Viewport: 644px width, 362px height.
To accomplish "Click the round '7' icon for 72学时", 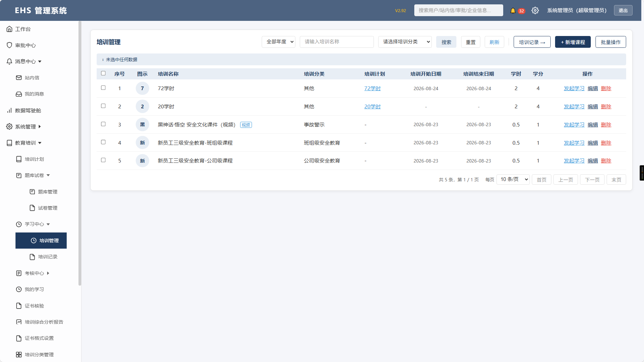I will (x=142, y=88).
